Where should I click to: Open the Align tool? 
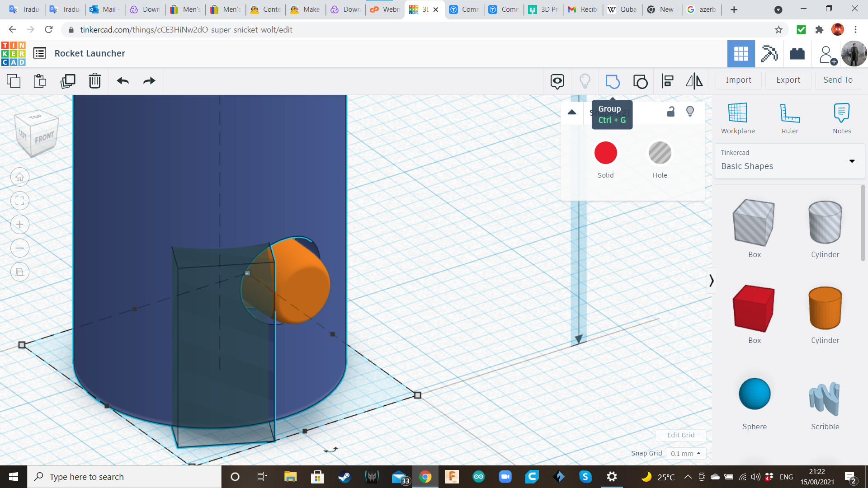[x=667, y=81]
